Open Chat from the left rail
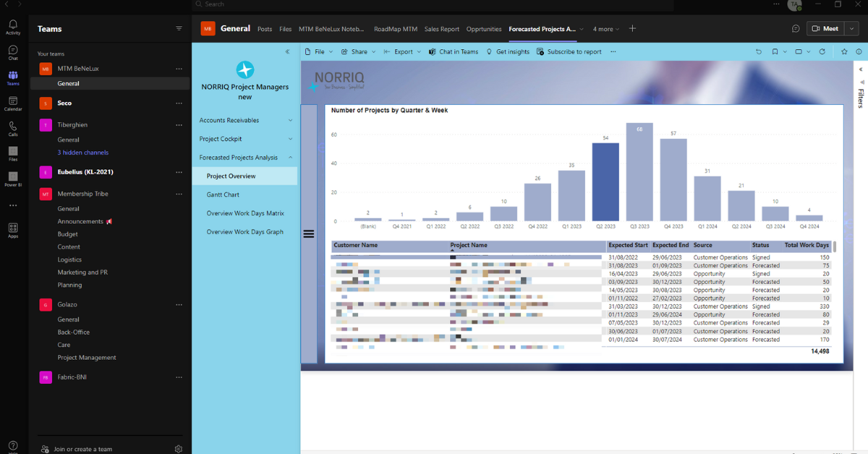The height and width of the screenshot is (454, 868). click(13, 53)
